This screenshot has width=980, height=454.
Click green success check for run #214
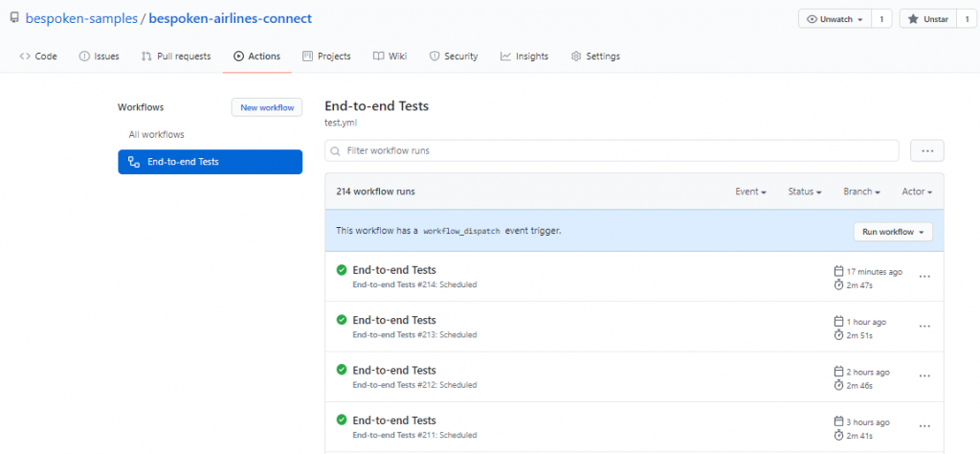tap(342, 269)
